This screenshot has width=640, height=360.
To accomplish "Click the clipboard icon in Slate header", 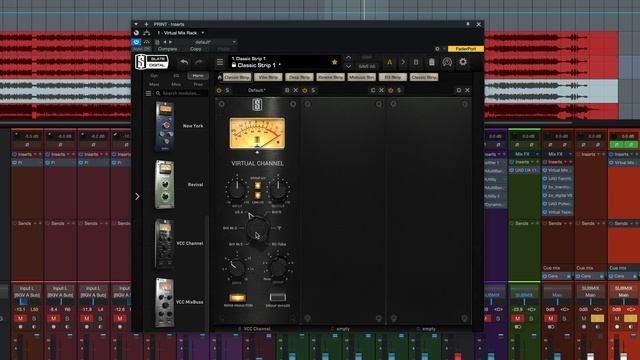I will point(431,62).
